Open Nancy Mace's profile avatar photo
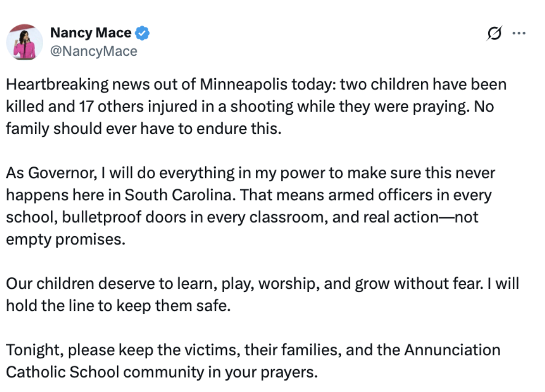 click(x=24, y=42)
